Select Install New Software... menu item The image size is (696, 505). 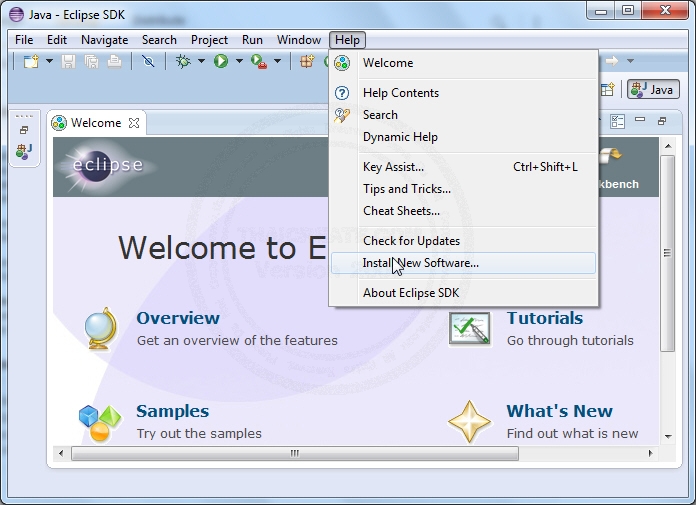(463, 263)
